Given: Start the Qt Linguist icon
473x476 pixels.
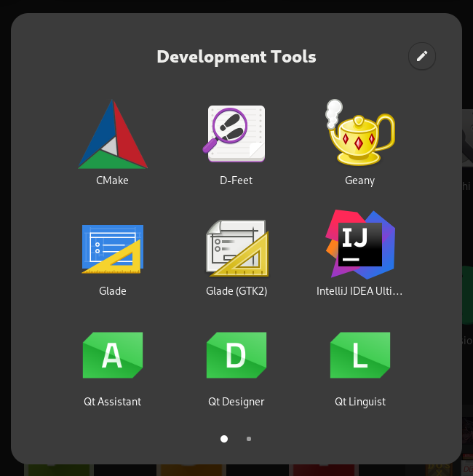Looking at the screenshot, I should point(360,355).
